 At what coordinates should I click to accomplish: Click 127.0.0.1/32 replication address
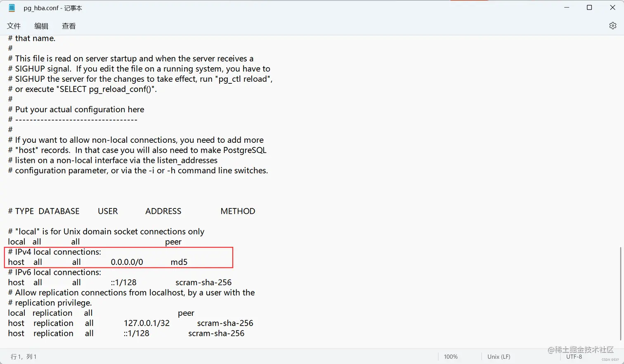147,323
